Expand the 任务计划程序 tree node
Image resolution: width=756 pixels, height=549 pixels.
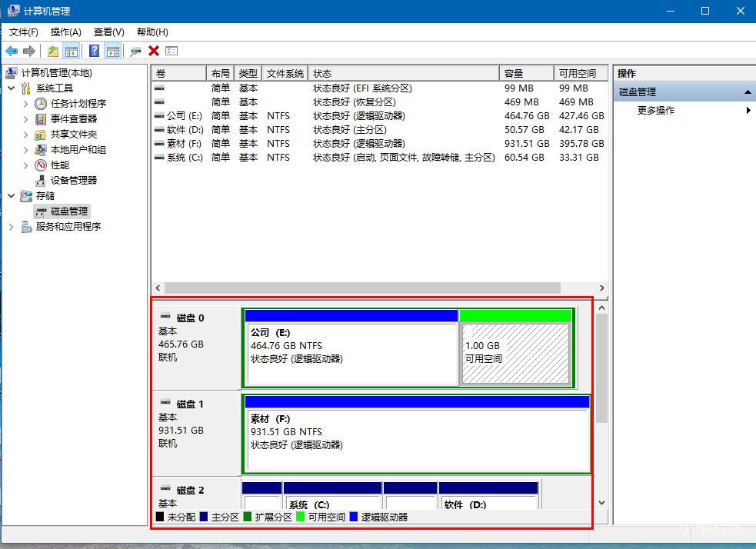[x=26, y=104]
